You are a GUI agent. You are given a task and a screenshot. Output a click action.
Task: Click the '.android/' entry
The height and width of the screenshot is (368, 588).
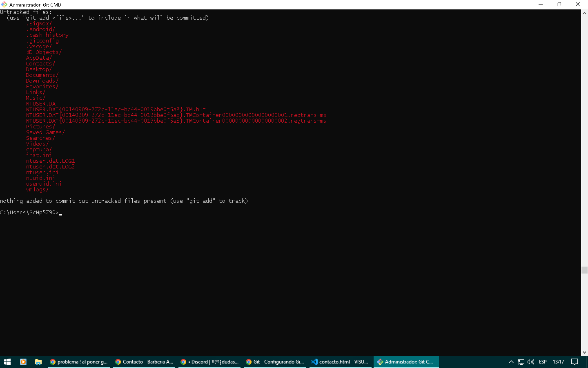pos(41,29)
